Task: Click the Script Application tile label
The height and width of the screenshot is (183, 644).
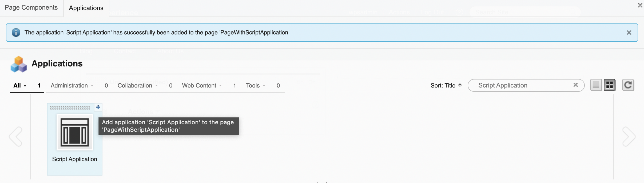Action: pyautogui.click(x=75, y=159)
